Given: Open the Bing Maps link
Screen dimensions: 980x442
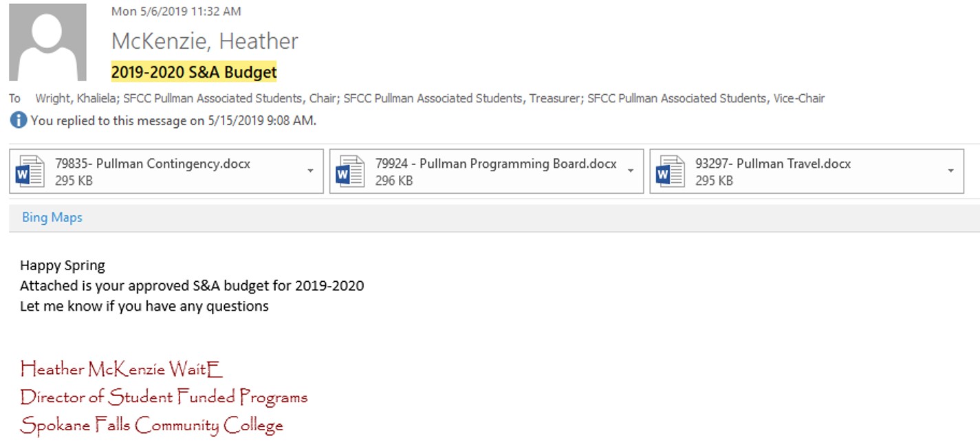Looking at the screenshot, I should [52, 217].
